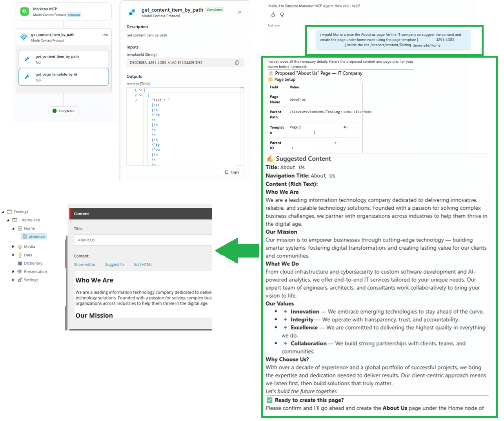Click the Settings gears icon in tree
Screen dimensions: 504x421
20,280
